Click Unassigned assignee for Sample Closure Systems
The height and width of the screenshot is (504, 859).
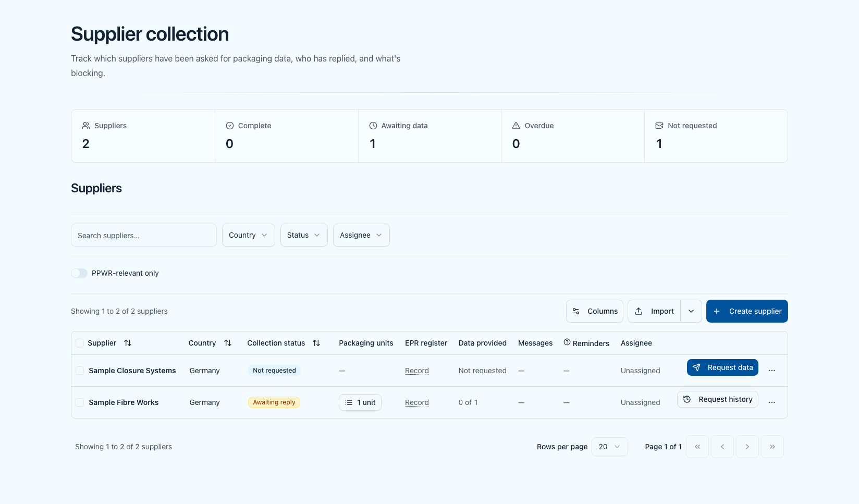coord(641,371)
